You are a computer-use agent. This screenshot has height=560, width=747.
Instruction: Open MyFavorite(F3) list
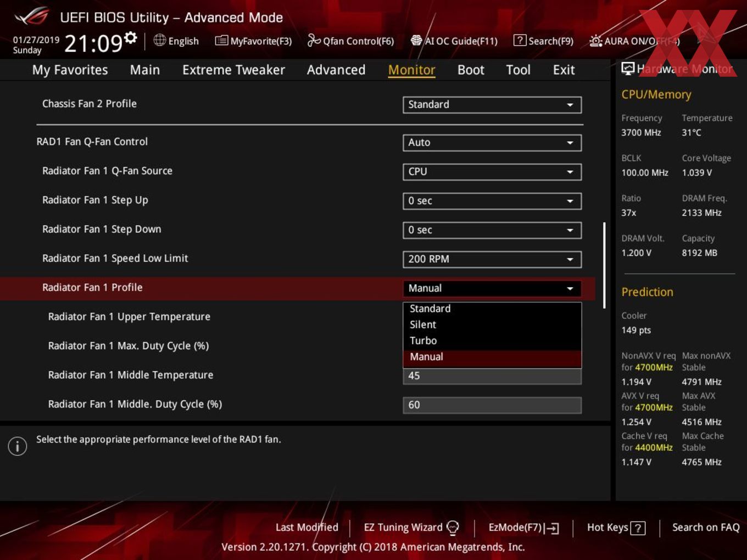click(253, 41)
